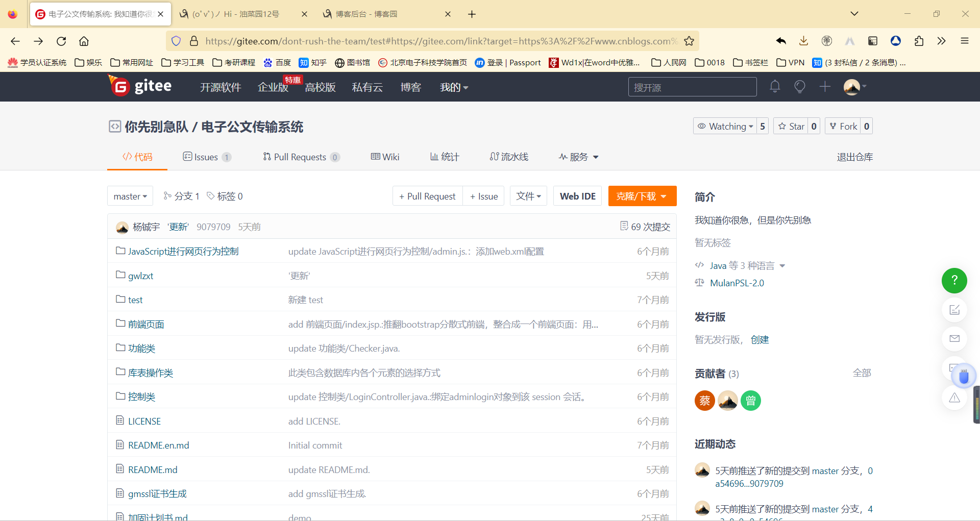Click green help question mark button

pos(954,281)
